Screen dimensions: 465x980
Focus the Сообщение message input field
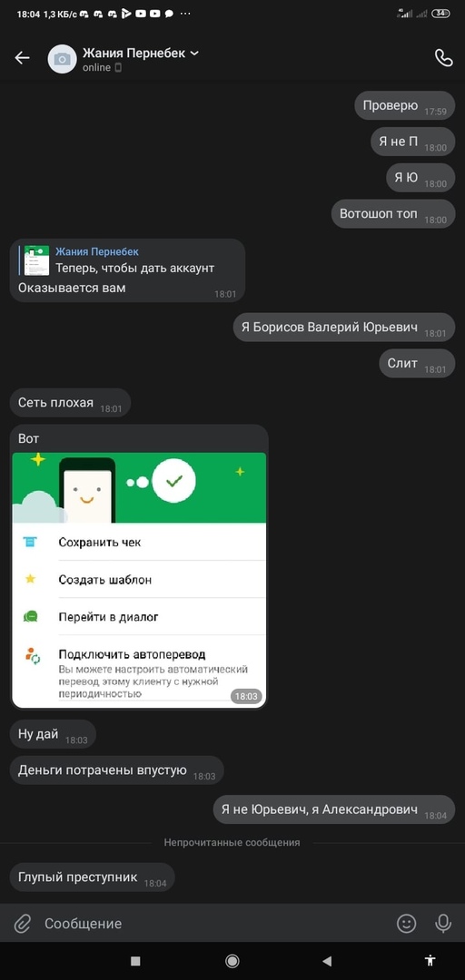coord(213,924)
